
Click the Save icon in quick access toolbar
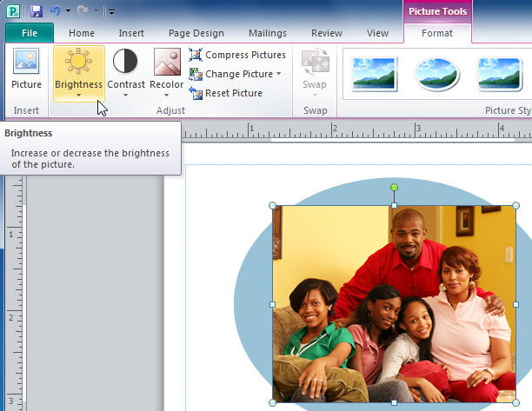[36, 11]
